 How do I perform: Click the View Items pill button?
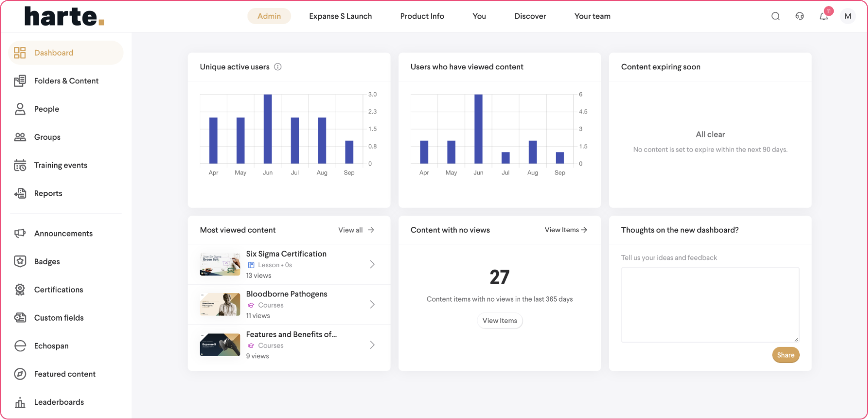(499, 321)
